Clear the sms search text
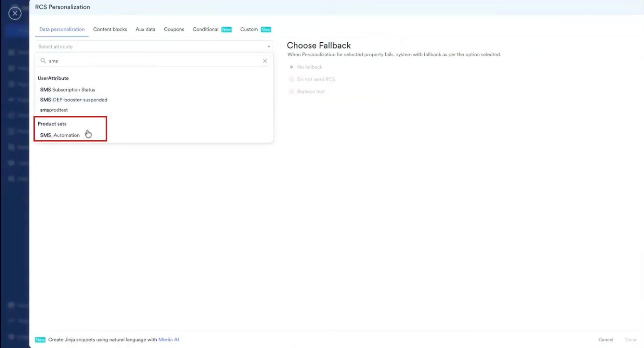This screenshot has width=644, height=348. pyautogui.click(x=265, y=61)
